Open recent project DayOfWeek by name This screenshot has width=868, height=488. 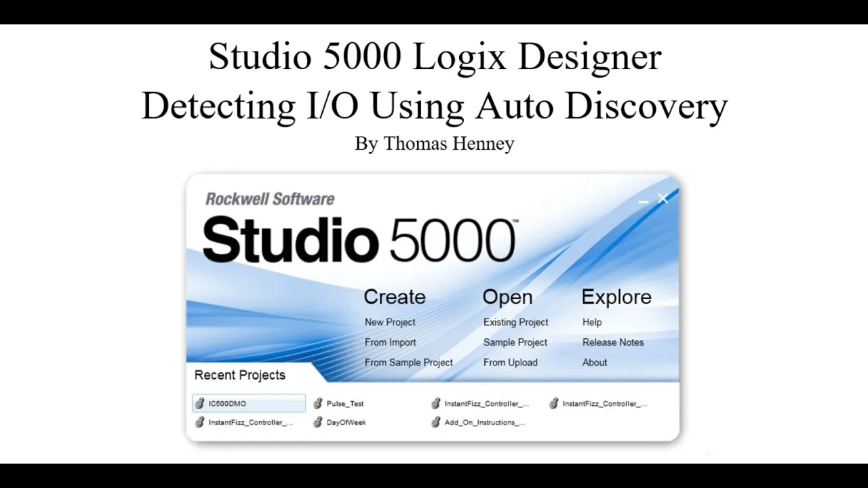[x=346, y=422]
